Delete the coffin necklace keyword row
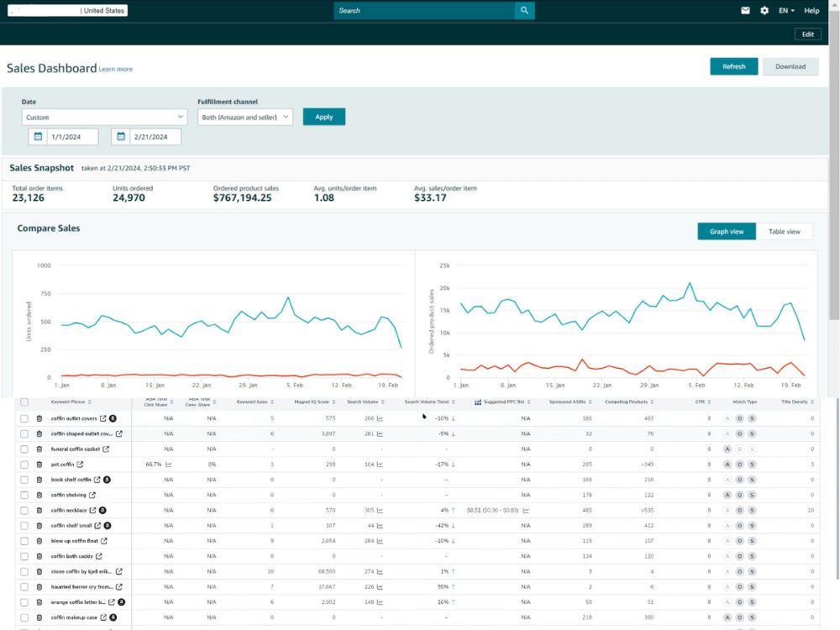 pos(39,511)
